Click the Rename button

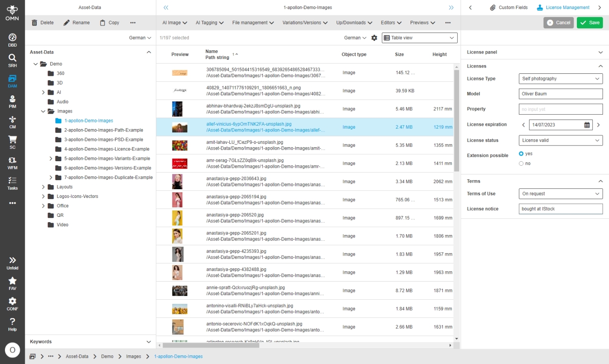point(77,23)
